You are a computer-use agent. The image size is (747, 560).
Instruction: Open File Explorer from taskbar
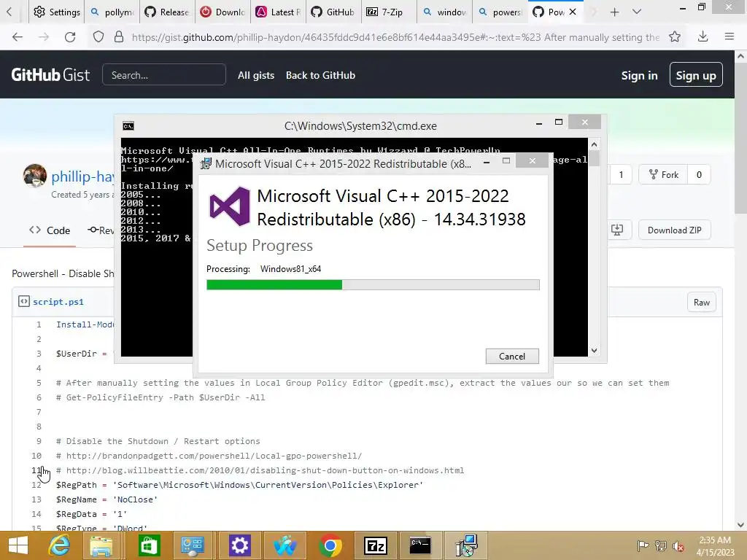(x=101, y=545)
